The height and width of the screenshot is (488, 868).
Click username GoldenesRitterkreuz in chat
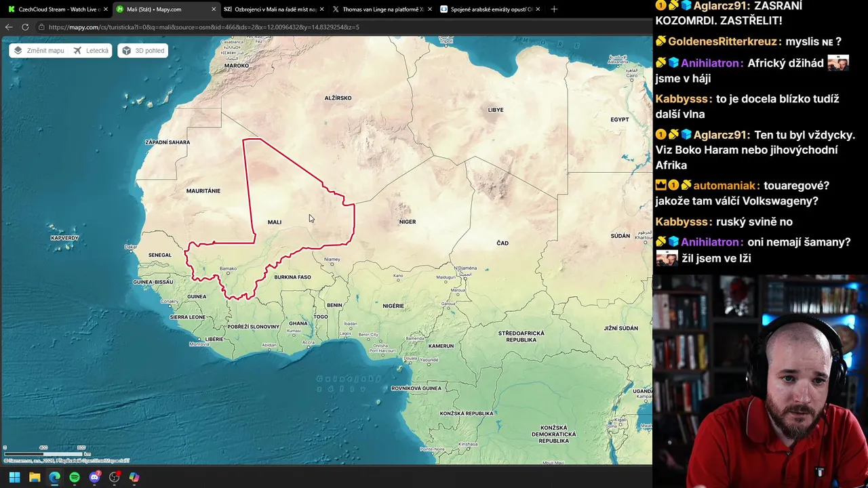pos(722,42)
